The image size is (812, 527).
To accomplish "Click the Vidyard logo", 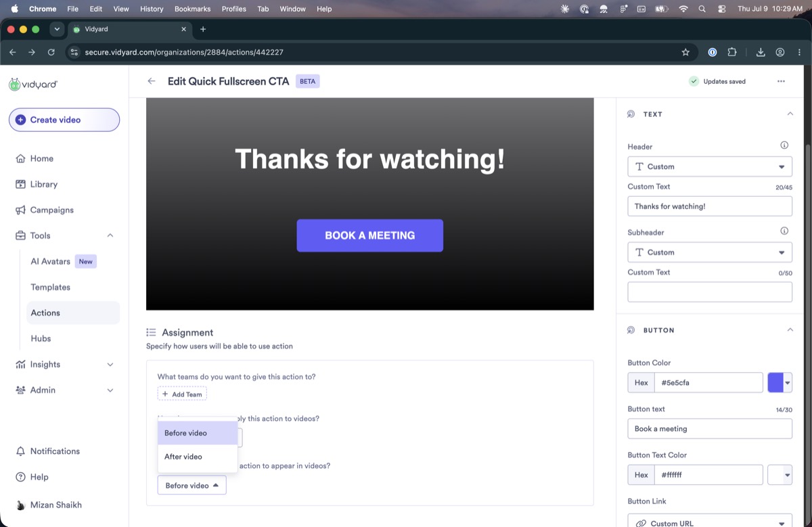I will (x=33, y=85).
